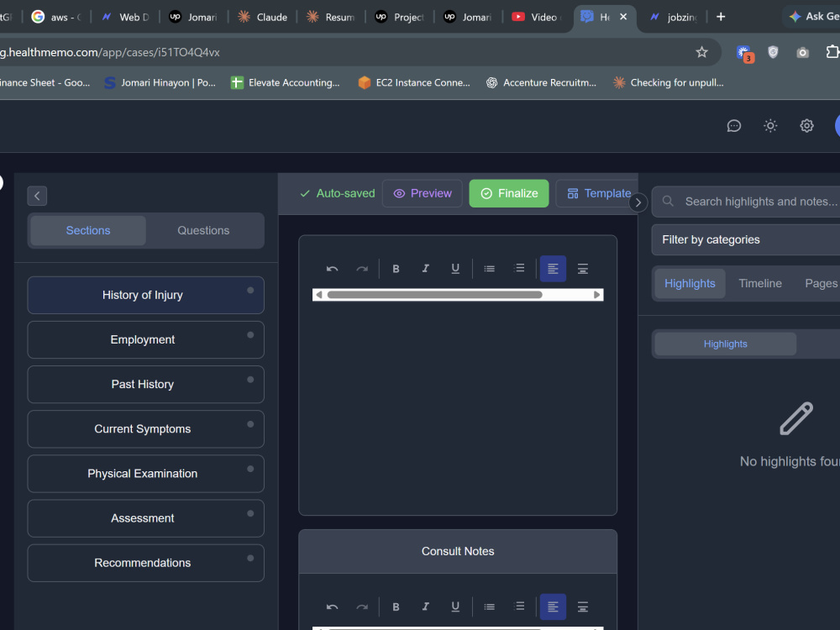
Task: Toggle italic in Consult Notes editor
Action: click(x=426, y=607)
